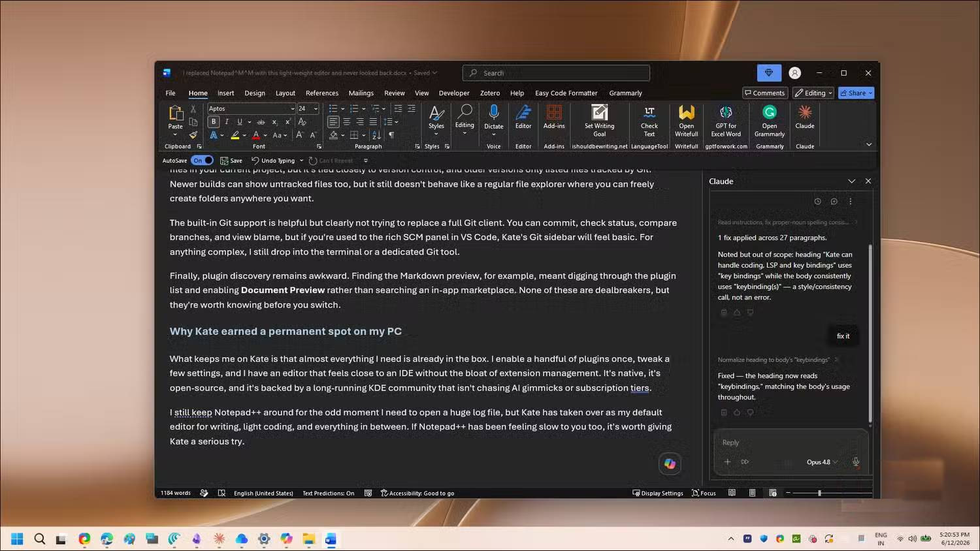Image resolution: width=980 pixels, height=551 pixels.
Task: Open Display Settings in status bar
Action: click(658, 493)
